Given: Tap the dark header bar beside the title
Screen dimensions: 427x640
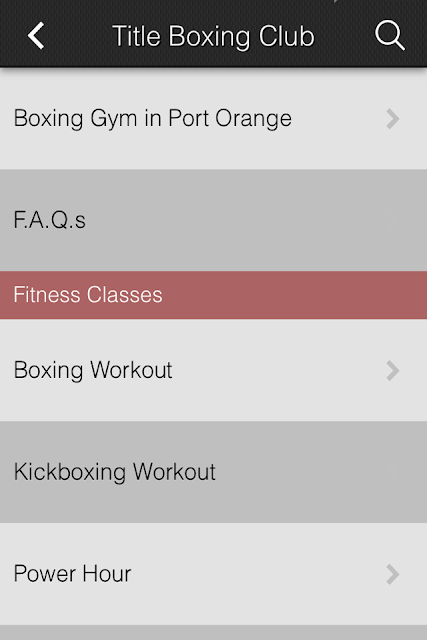Looking at the screenshot, I should click(x=78, y=36).
